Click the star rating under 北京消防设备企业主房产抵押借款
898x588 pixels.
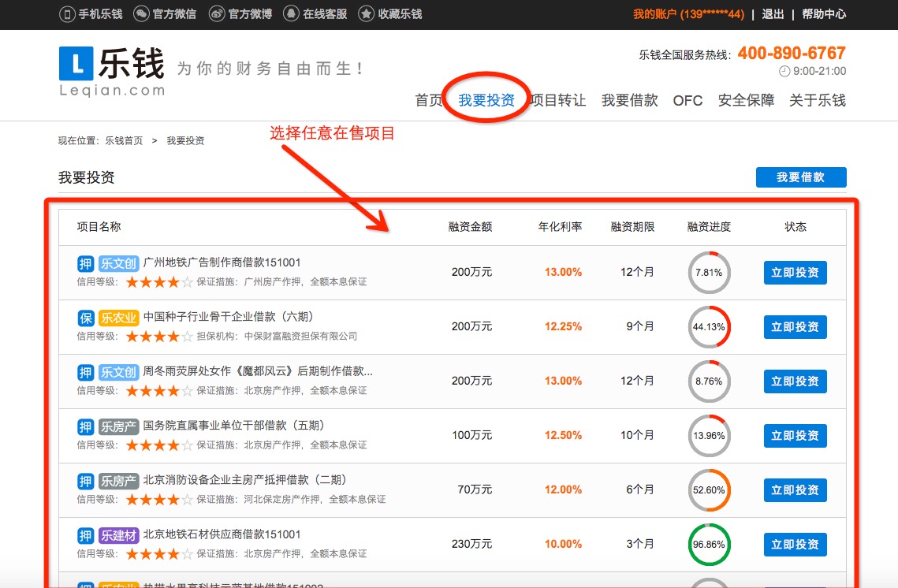pos(159,499)
